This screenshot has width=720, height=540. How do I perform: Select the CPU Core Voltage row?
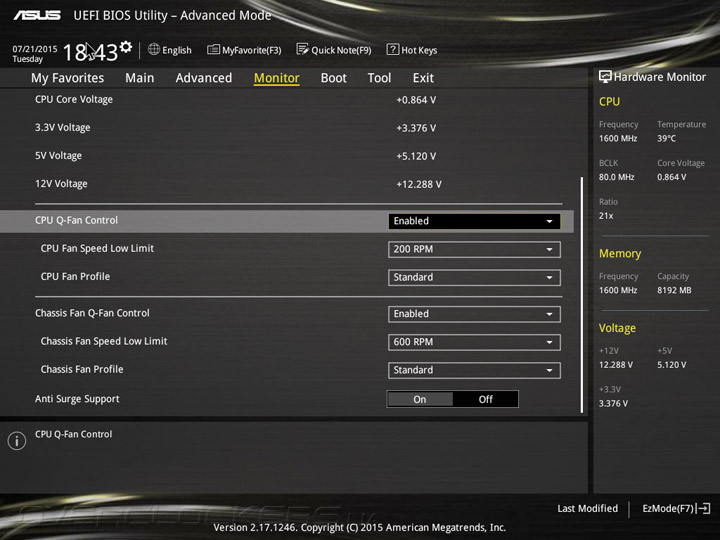point(287,100)
